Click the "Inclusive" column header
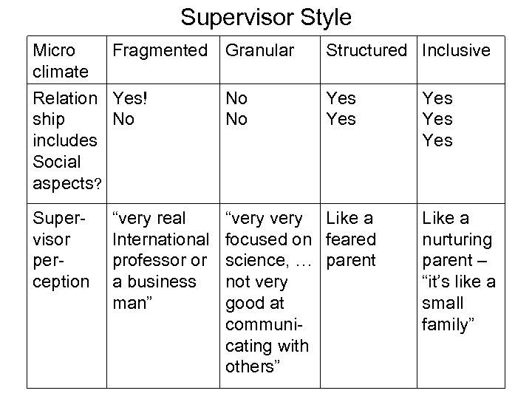Viewport: 532px width, 399px height. 456,50
